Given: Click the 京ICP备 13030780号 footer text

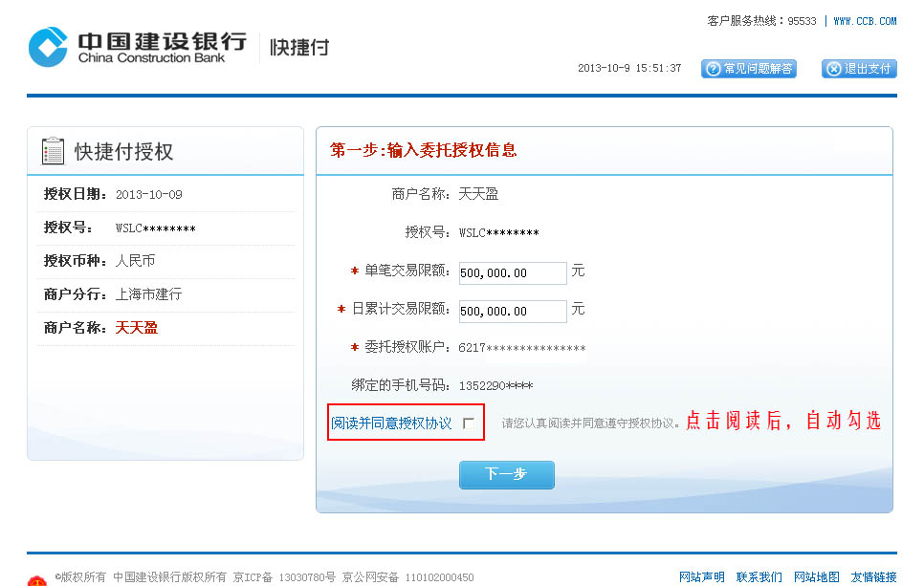Looking at the screenshot, I should click(284, 577).
